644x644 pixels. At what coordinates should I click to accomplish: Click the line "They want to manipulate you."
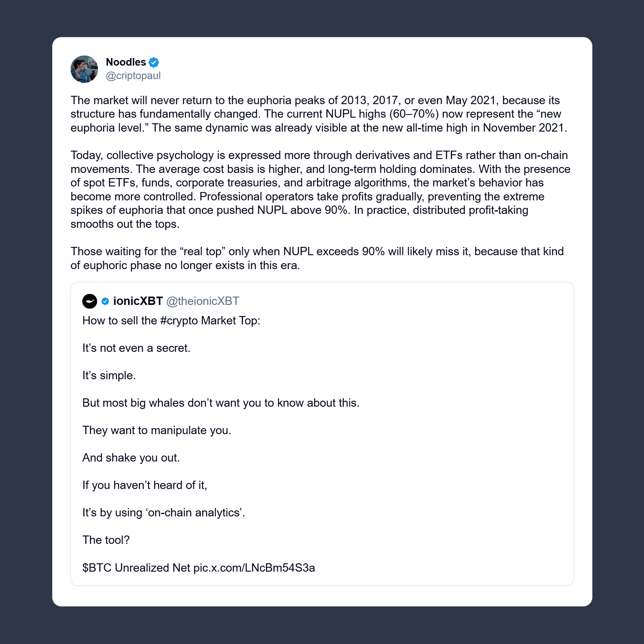click(157, 431)
